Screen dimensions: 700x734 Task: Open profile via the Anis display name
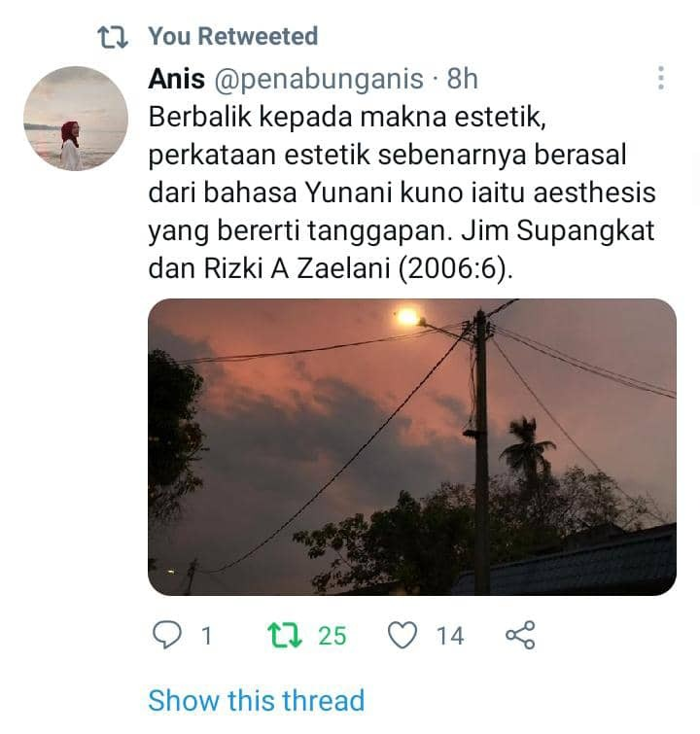(177, 79)
